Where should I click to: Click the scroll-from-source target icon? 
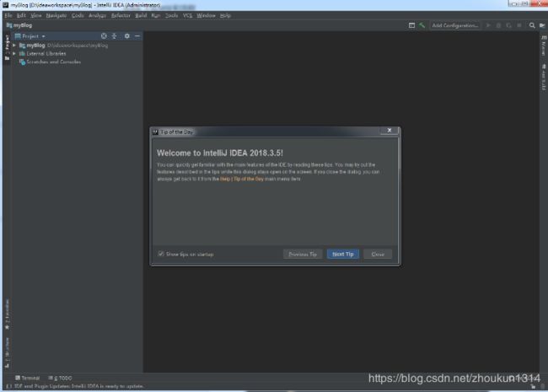104,36
